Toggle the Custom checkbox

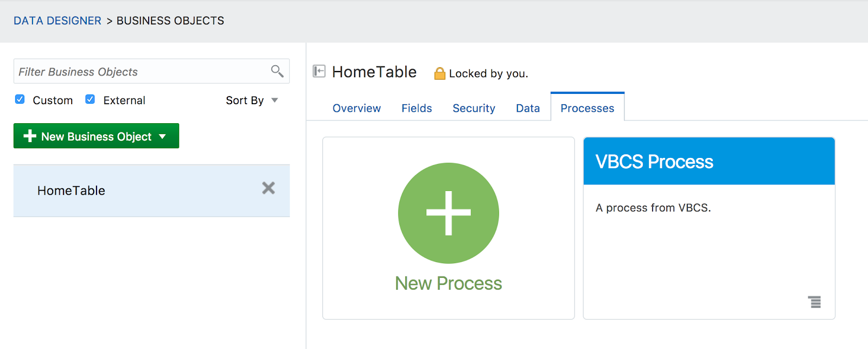[20, 99]
